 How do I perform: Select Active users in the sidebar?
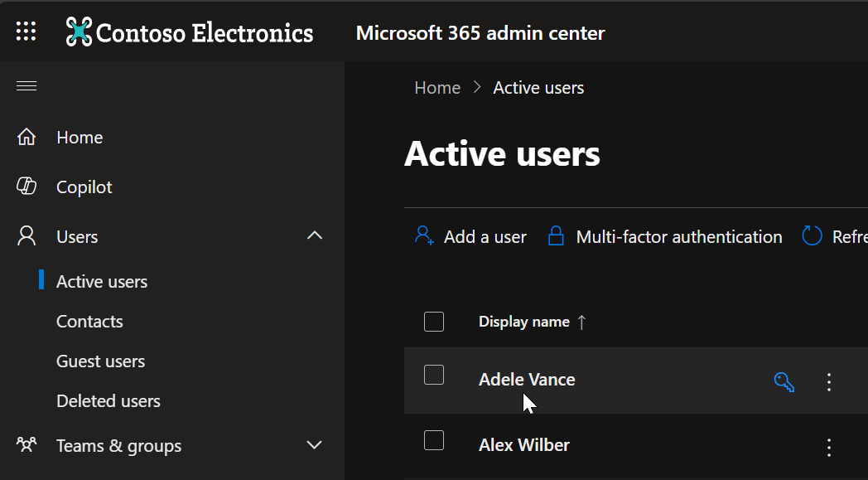102,282
